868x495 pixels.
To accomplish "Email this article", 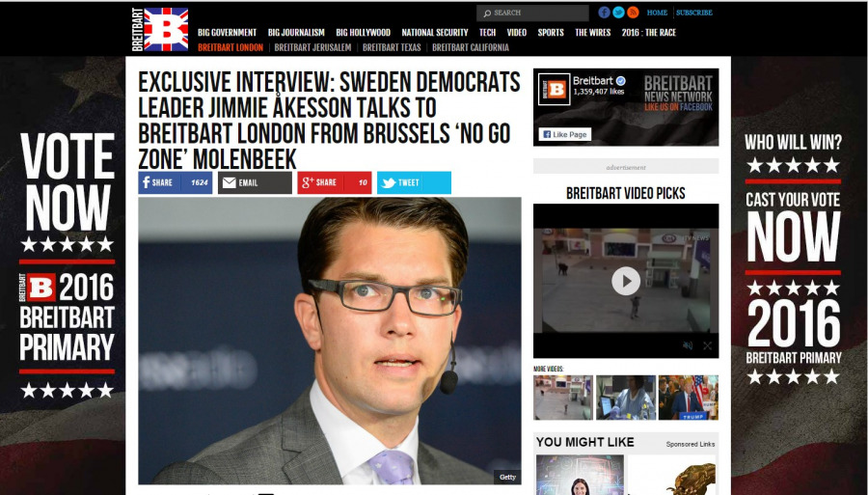I will (255, 182).
